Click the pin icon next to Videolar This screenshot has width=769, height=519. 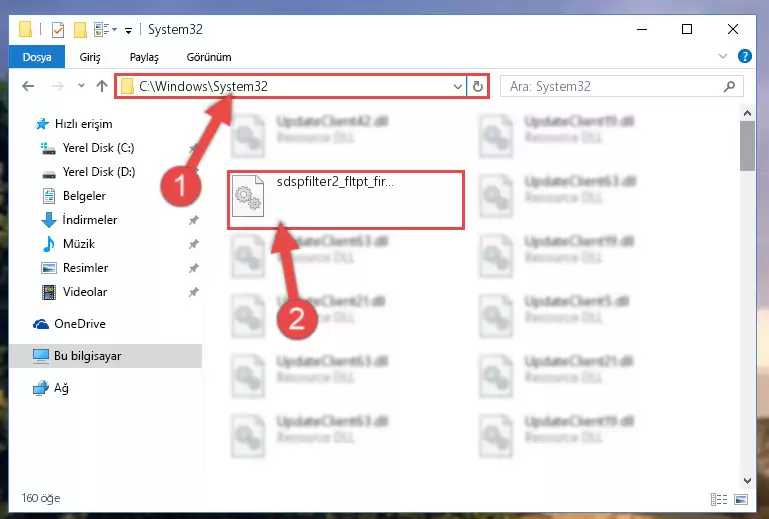click(194, 292)
